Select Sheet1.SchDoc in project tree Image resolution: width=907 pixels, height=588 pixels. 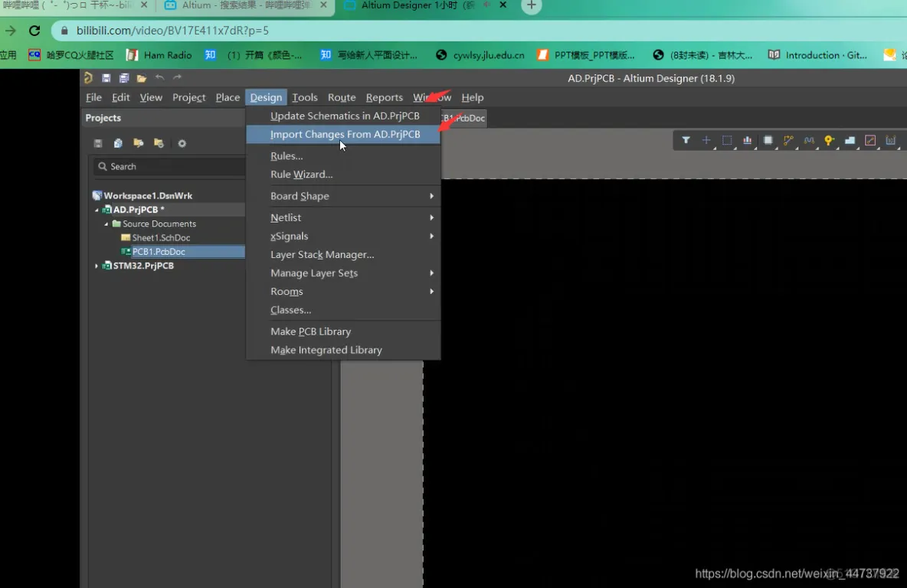pos(161,237)
